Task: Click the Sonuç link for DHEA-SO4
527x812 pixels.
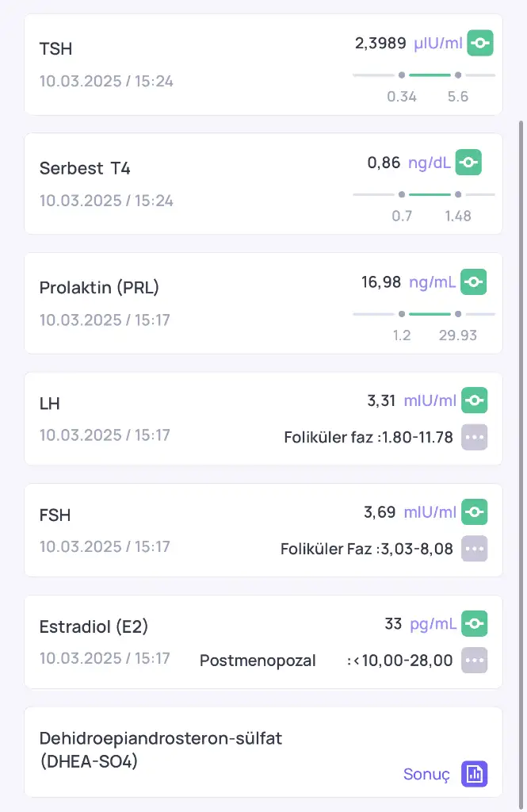Action: click(x=426, y=775)
